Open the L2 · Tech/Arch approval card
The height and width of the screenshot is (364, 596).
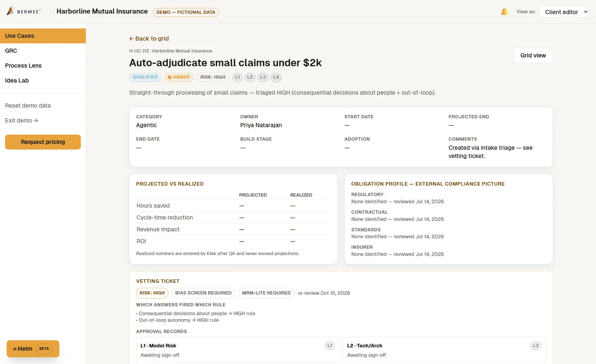444,350
